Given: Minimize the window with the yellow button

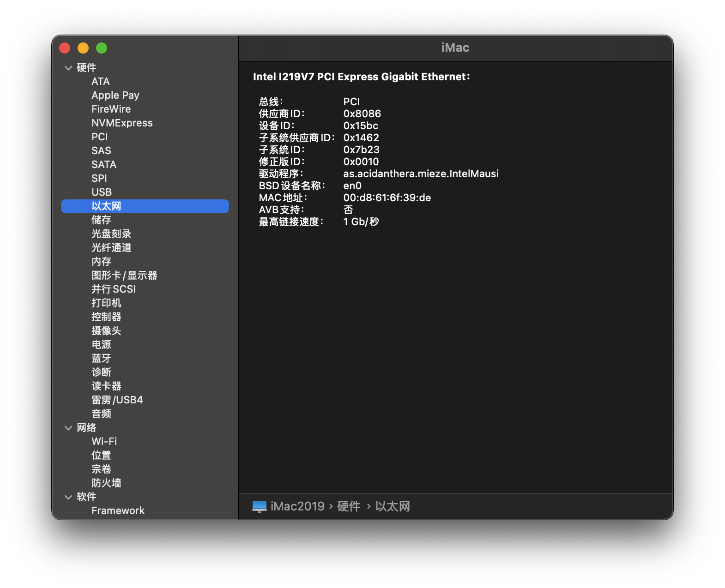Looking at the screenshot, I should pos(83,48).
